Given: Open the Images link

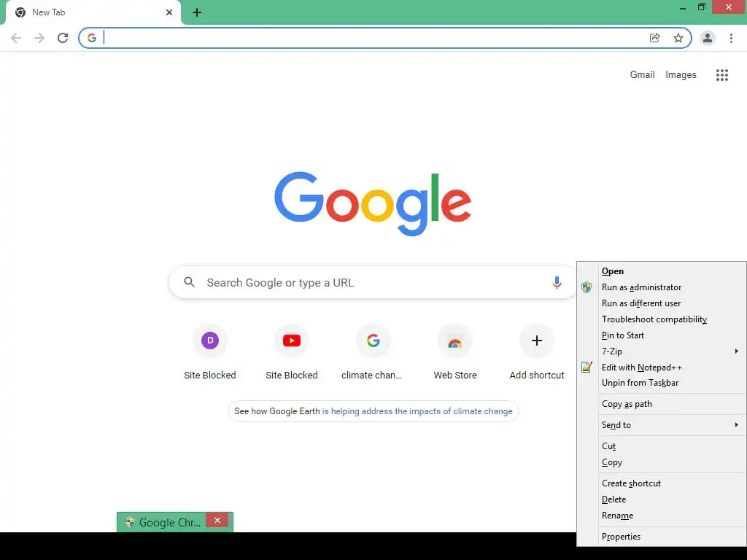Looking at the screenshot, I should (x=681, y=75).
